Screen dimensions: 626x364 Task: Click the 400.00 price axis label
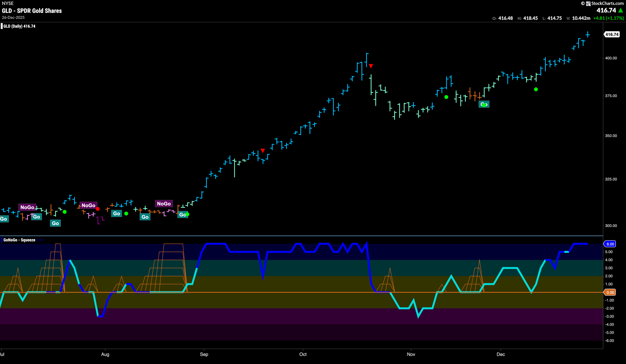[611, 58]
